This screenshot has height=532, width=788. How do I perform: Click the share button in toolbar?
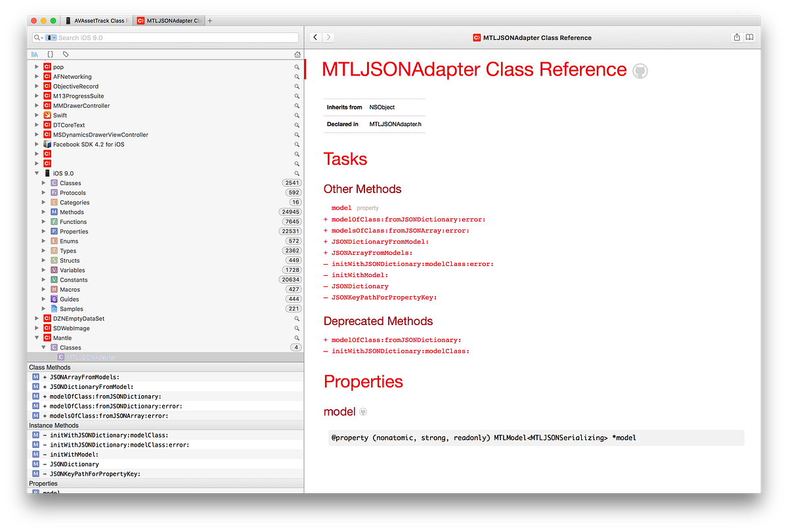coord(737,37)
